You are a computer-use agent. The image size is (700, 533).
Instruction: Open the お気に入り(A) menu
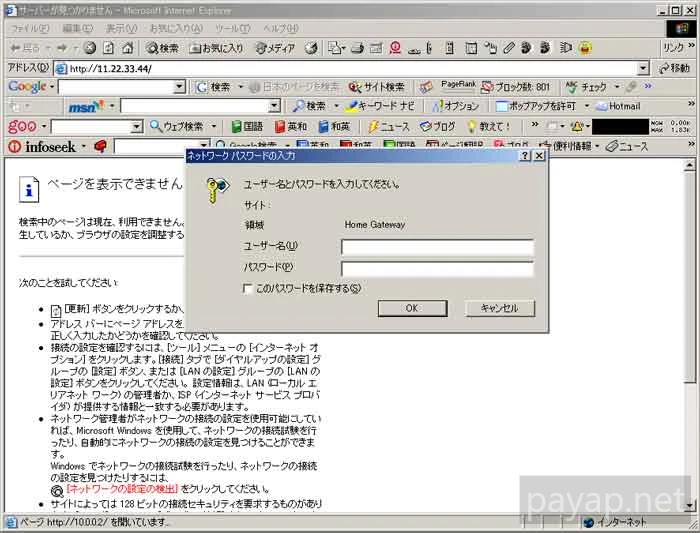[176, 29]
